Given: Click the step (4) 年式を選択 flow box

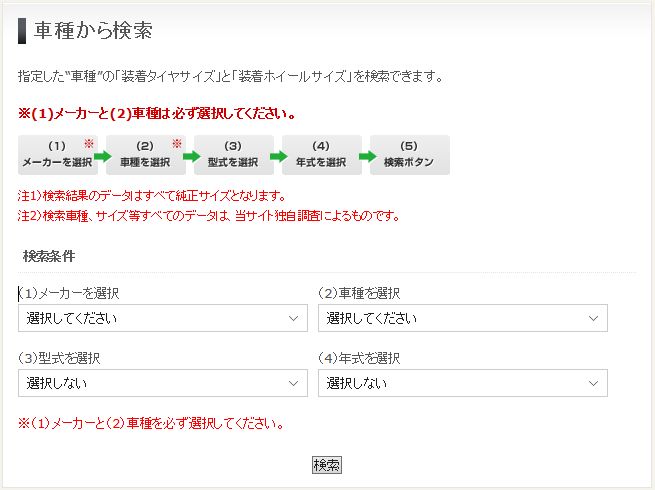Looking at the screenshot, I should pos(321,155).
